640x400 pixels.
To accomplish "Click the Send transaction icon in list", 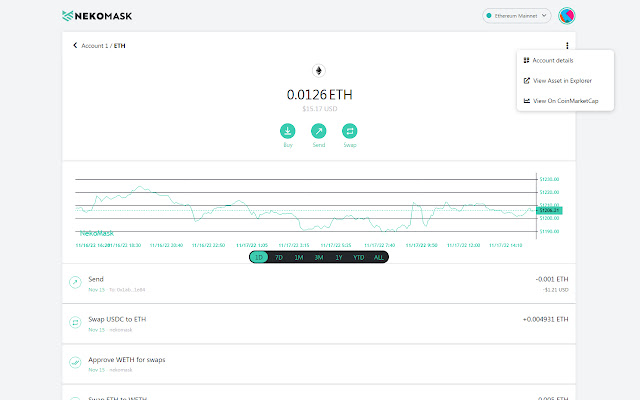I will pos(75,283).
